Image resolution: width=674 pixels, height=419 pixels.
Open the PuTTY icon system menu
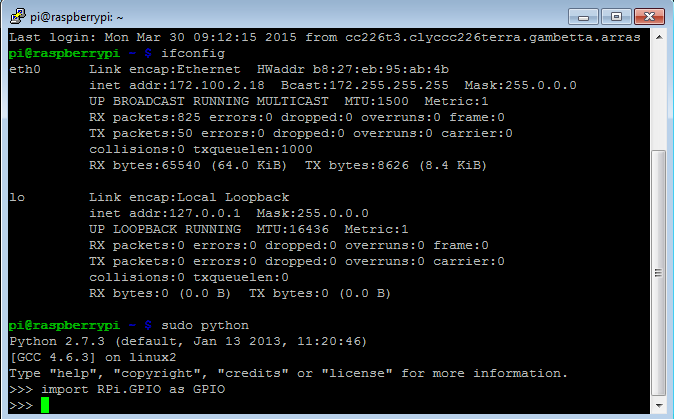[x=18, y=17]
